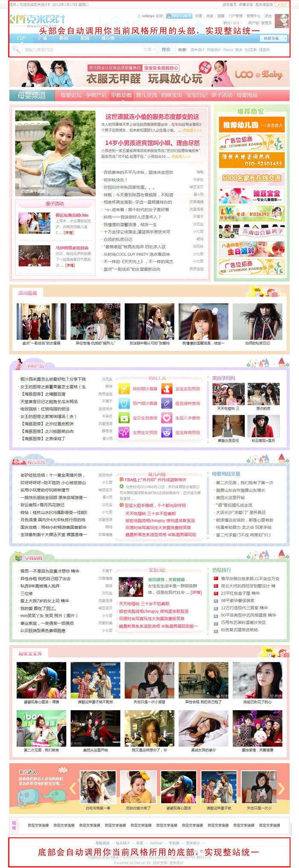Open the 疫苗接种查询 syringe icon
Viewport: 299px width, 868px height.
[x=167, y=403]
